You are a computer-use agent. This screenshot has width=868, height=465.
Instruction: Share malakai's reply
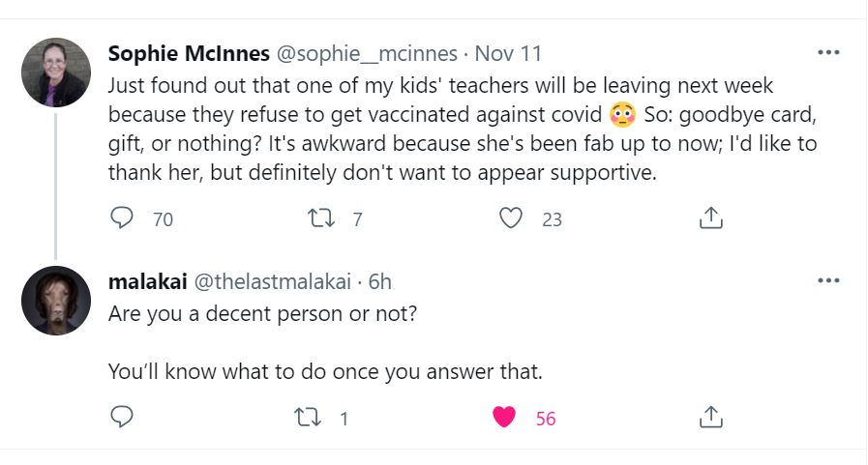click(710, 418)
